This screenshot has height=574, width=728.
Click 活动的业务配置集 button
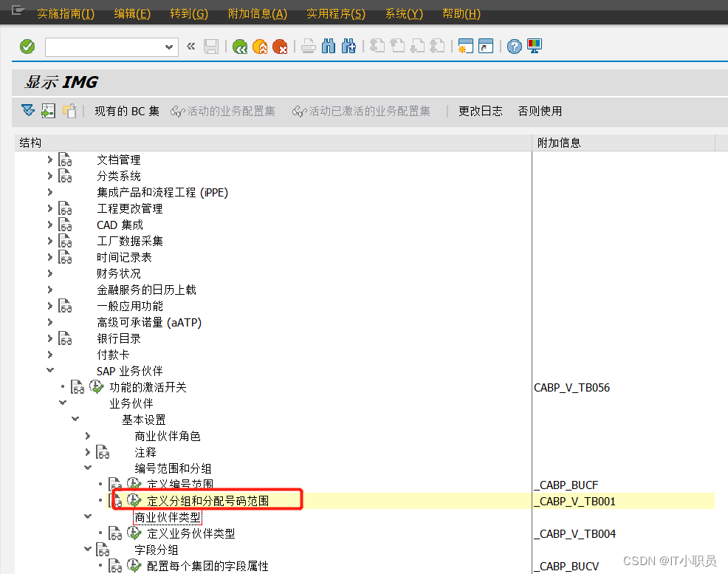pyautogui.click(x=223, y=111)
